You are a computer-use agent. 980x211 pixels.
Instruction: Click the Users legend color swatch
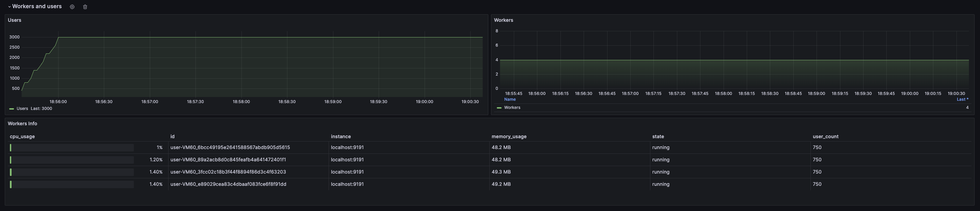[x=12, y=109]
